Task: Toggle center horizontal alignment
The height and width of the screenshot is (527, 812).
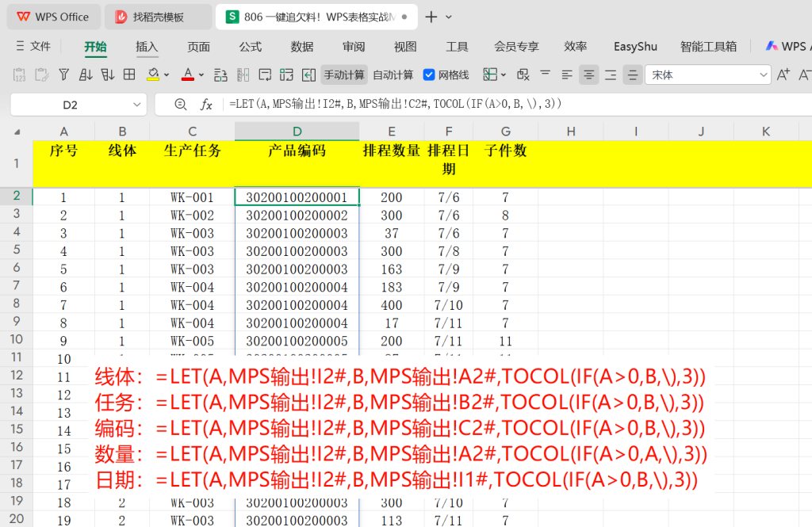Action: [589, 75]
